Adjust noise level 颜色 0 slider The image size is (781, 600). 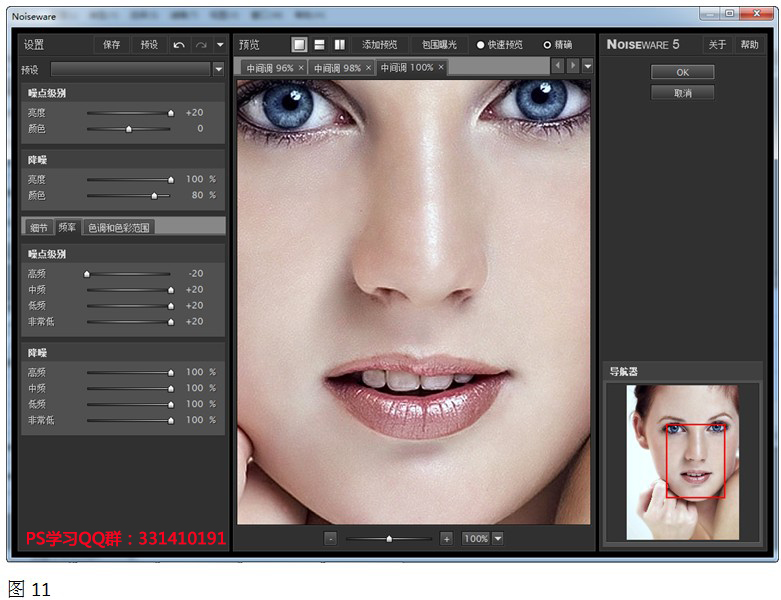pos(129,129)
